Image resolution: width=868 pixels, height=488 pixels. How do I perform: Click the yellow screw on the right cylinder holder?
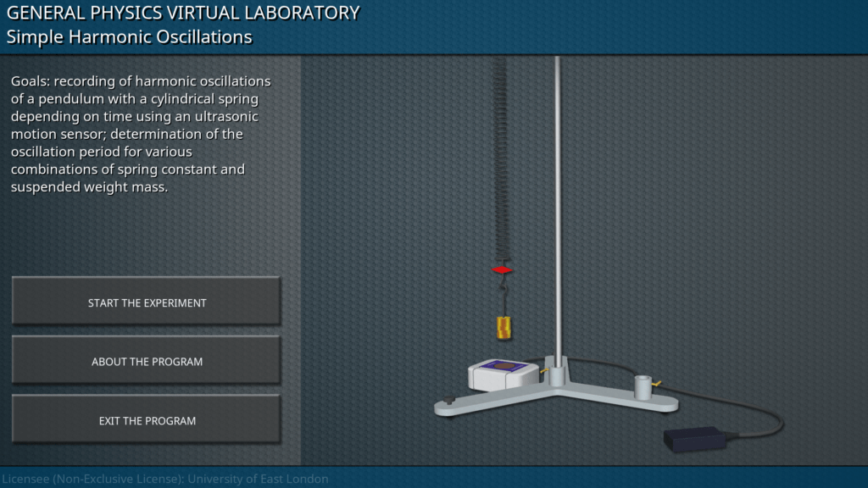[656, 384]
